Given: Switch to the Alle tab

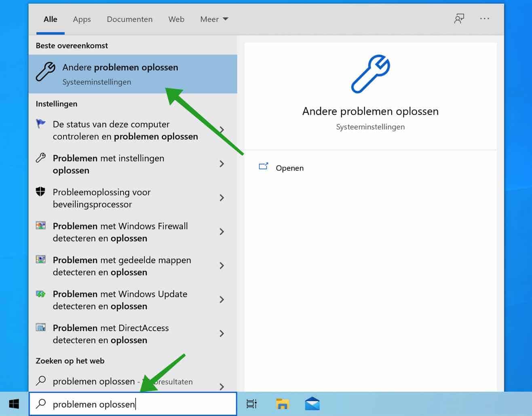Looking at the screenshot, I should (x=51, y=19).
